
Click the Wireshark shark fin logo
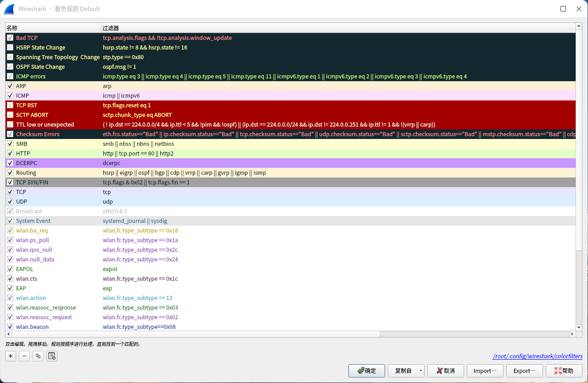10,9
